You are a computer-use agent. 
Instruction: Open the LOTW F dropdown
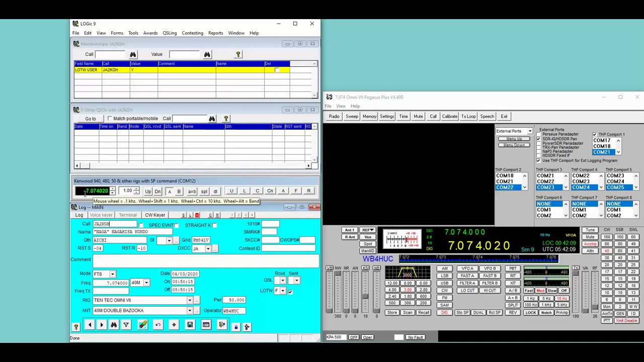283,291
